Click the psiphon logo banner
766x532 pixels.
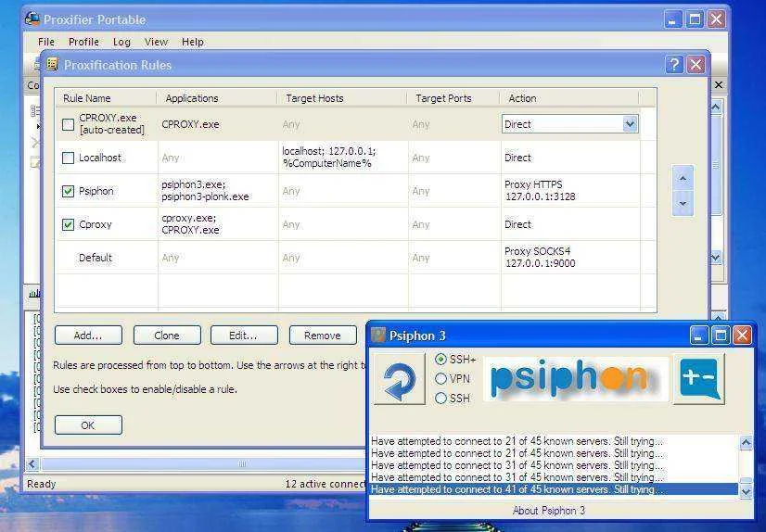point(575,379)
